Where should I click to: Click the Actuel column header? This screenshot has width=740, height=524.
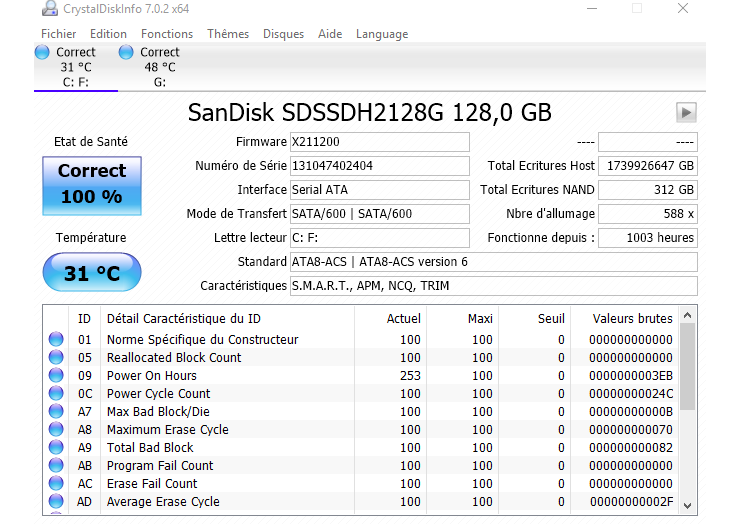tap(404, 319)
